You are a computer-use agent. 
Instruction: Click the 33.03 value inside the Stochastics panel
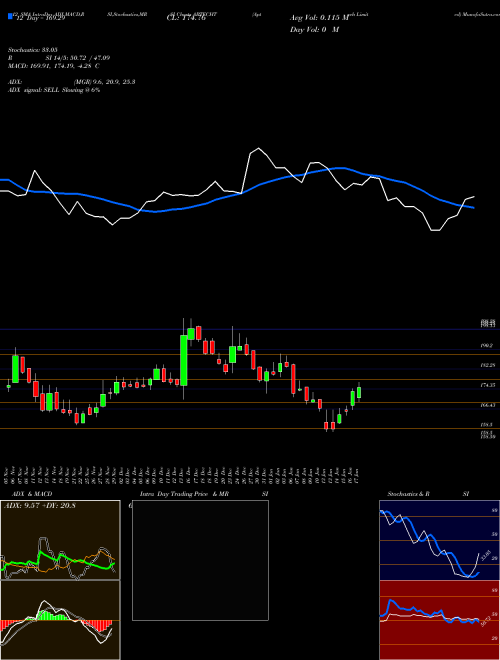pyautogui.click(x=485, y=554)
